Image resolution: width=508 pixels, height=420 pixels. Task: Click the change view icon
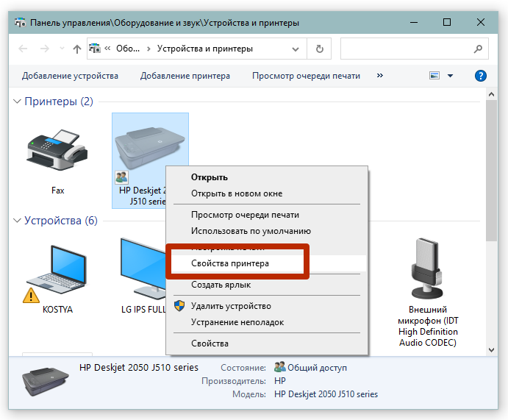[434, 76]
